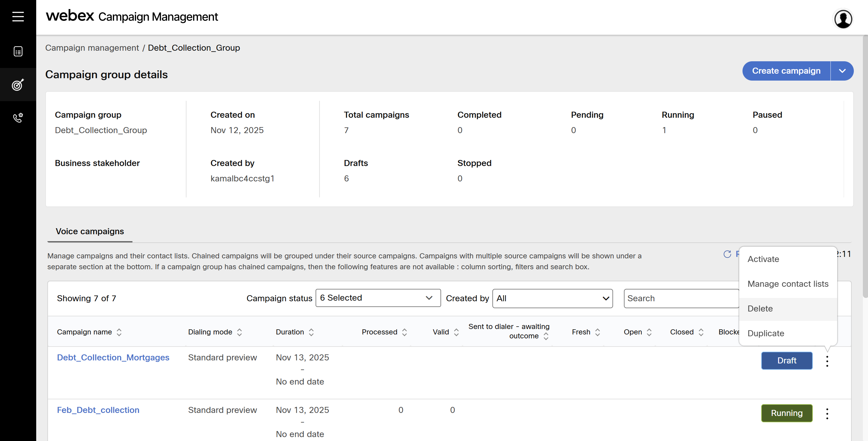Image resolution: width=868 pixels, height=441 pixels.
Task: Sort table by Processed column
Action: pyautogui.click(x=404, y=332)
